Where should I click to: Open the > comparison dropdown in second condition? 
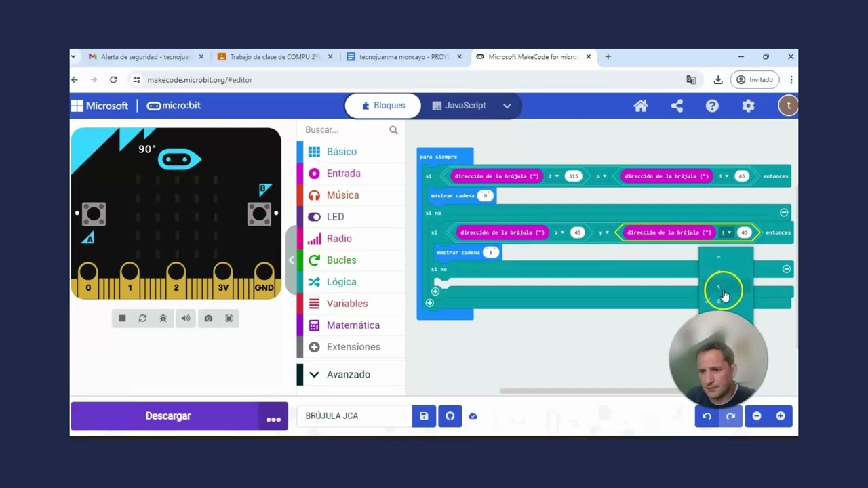[560, 232]
